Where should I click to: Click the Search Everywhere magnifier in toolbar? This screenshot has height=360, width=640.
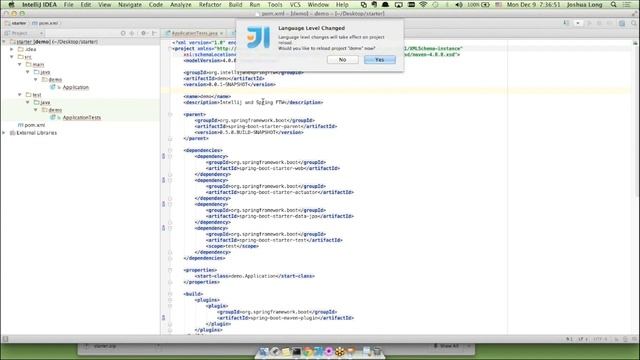[x=634, y=23]
